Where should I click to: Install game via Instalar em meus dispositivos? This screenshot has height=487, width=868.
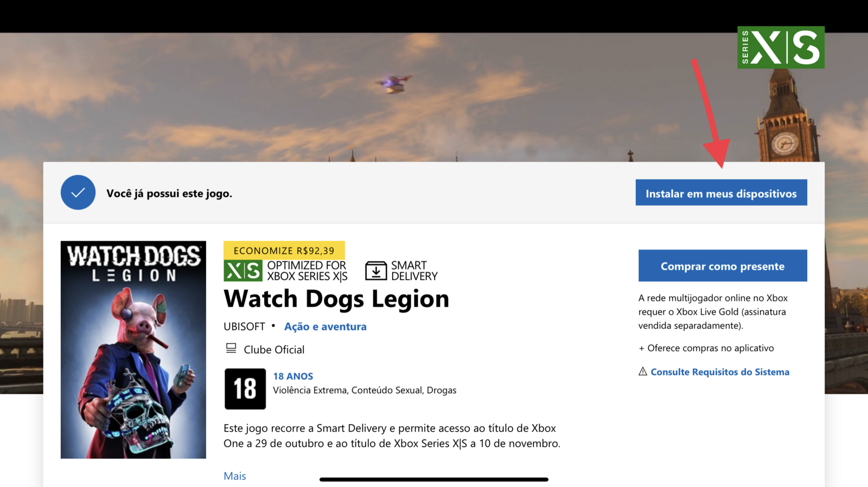coord(721,193)
